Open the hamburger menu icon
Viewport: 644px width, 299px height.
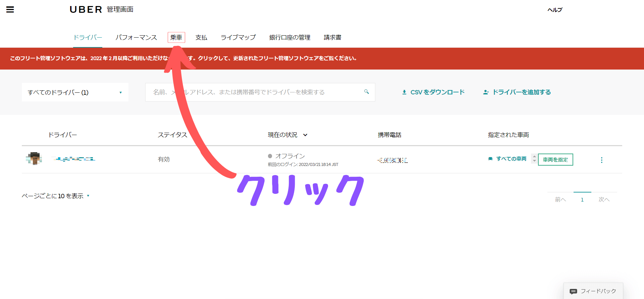point(10,9)
